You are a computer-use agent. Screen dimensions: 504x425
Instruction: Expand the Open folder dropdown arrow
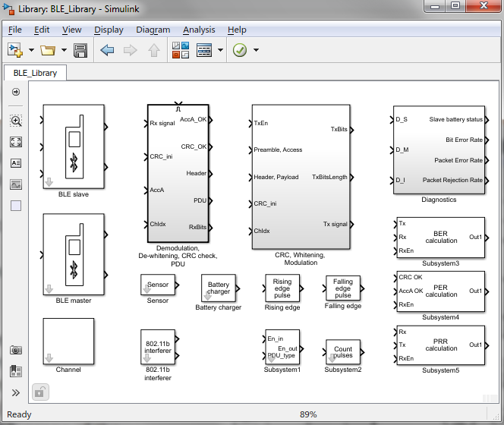pyautogui.click(x=64, y=51)
